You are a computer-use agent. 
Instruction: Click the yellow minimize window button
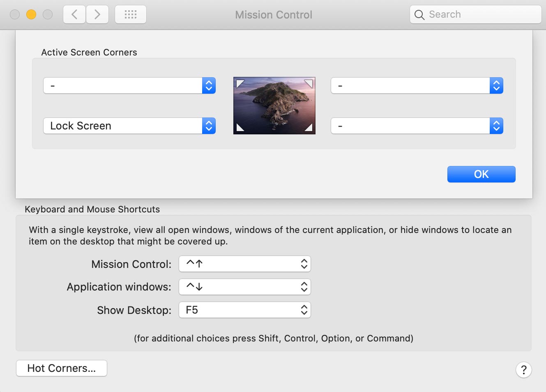coord(31,15)
